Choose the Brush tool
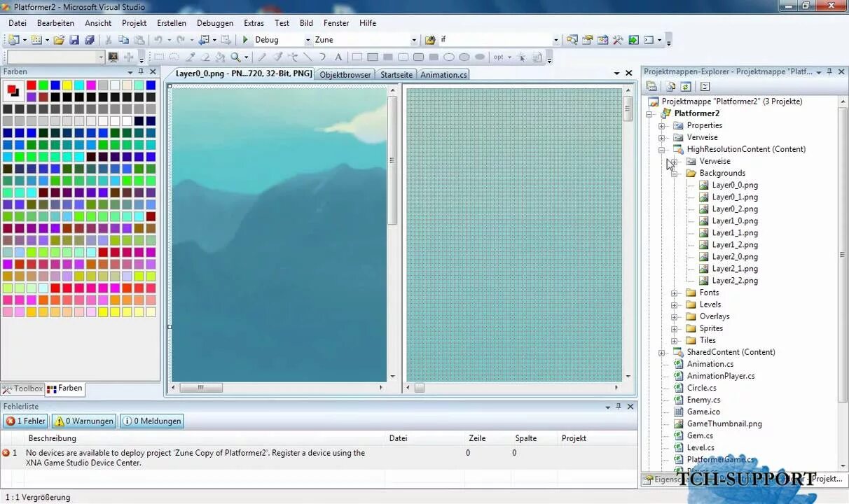 [x=277, y=57]
